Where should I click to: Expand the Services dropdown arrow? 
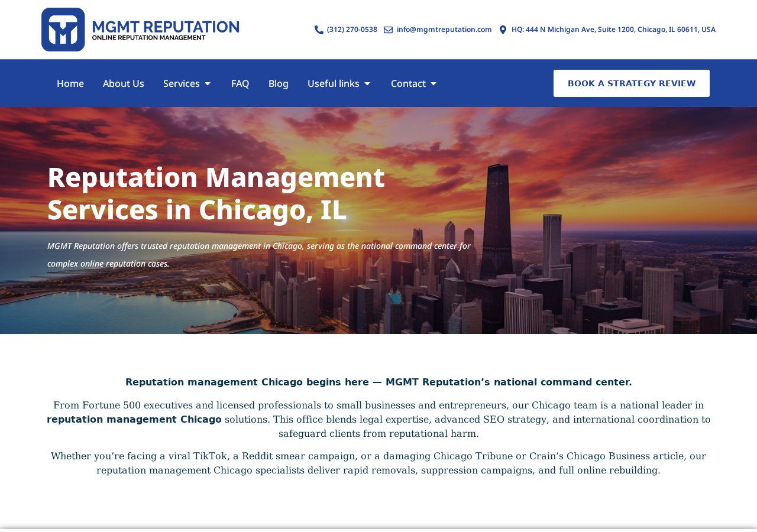pyautogui.click(x=208, y=84)
